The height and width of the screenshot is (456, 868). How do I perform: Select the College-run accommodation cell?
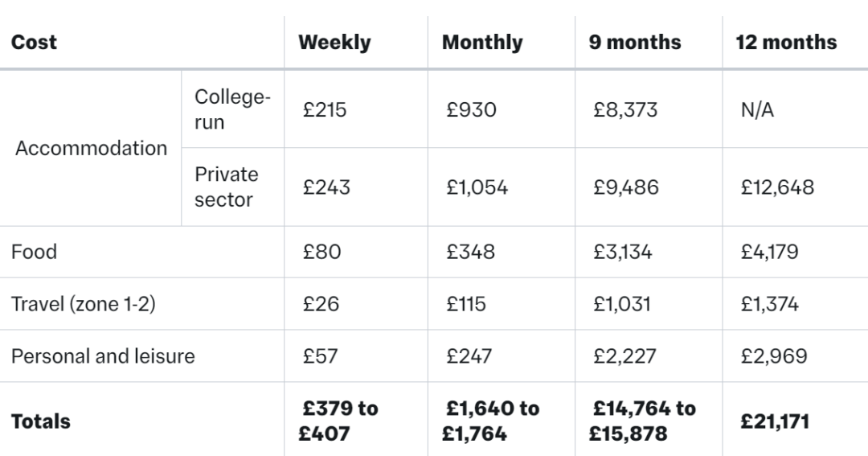pyautogui.click(x=232, y=109)
